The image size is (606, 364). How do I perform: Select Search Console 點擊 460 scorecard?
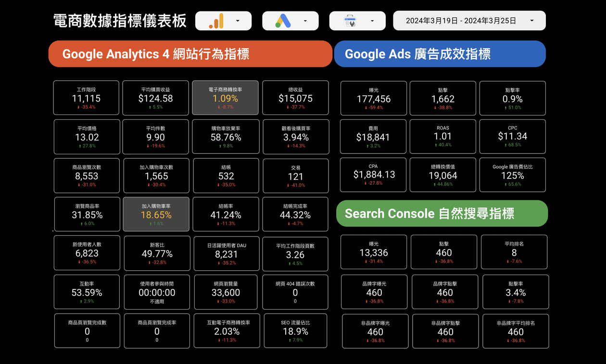pyautogui.click(x=444, y=252)
